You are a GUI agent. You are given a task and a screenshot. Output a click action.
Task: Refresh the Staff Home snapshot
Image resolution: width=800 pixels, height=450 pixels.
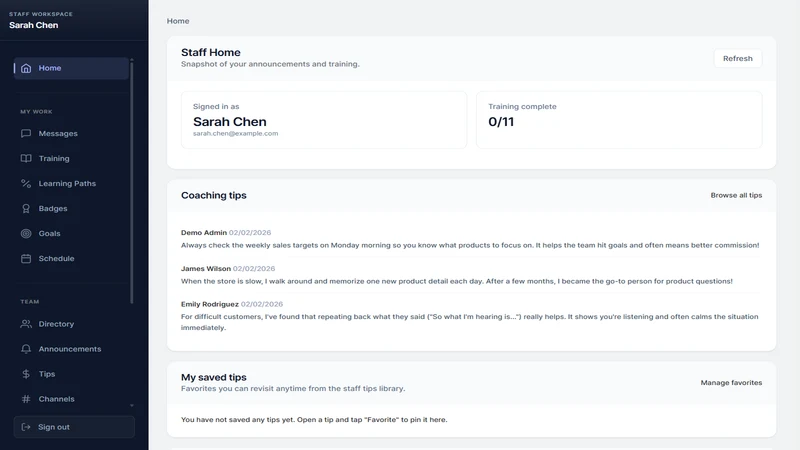[738, 59]
